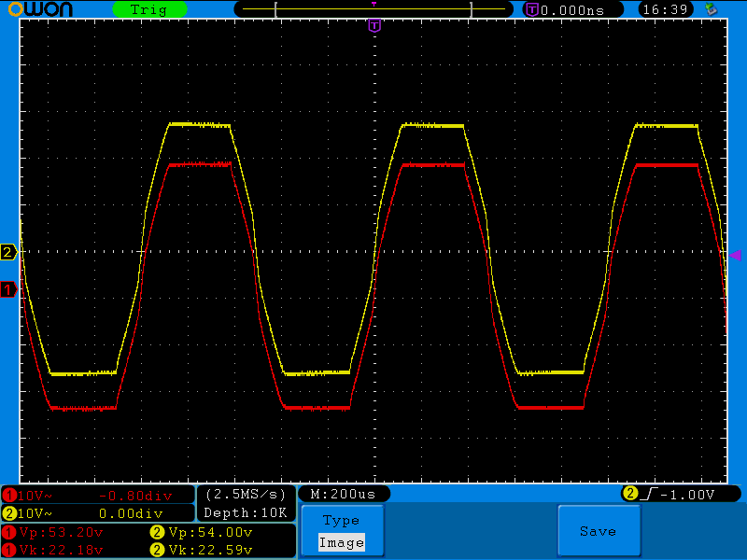Click the red channel 1 icon beside 10V~

click(9, 496)
